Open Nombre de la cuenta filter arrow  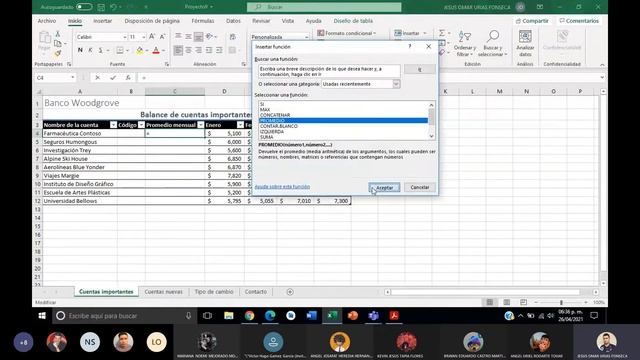[113, 125]
